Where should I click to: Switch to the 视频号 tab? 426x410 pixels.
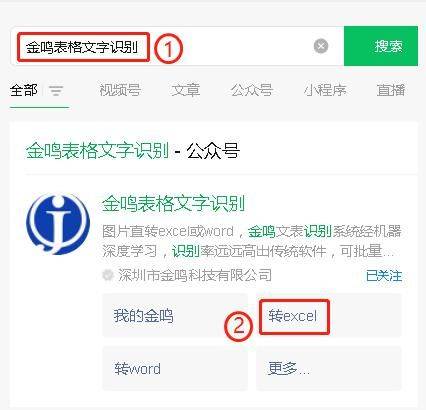click(120, 90)
